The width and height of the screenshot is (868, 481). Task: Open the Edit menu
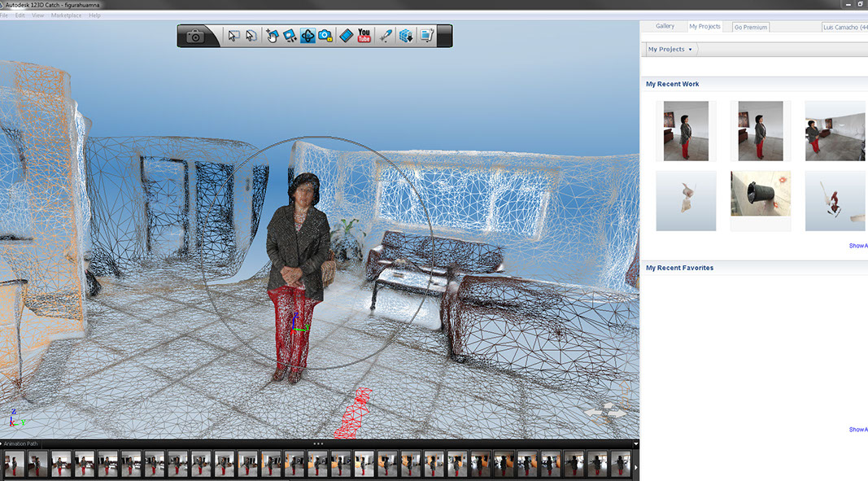20,15
